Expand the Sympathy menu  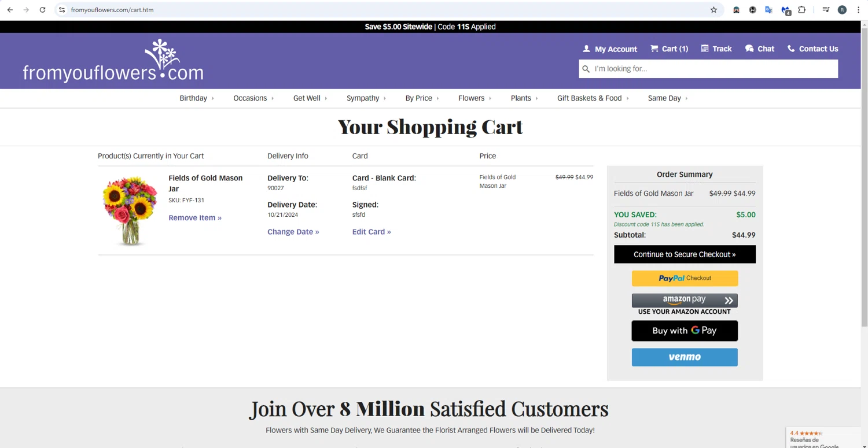pyautogui.click(x=366, y=98)
